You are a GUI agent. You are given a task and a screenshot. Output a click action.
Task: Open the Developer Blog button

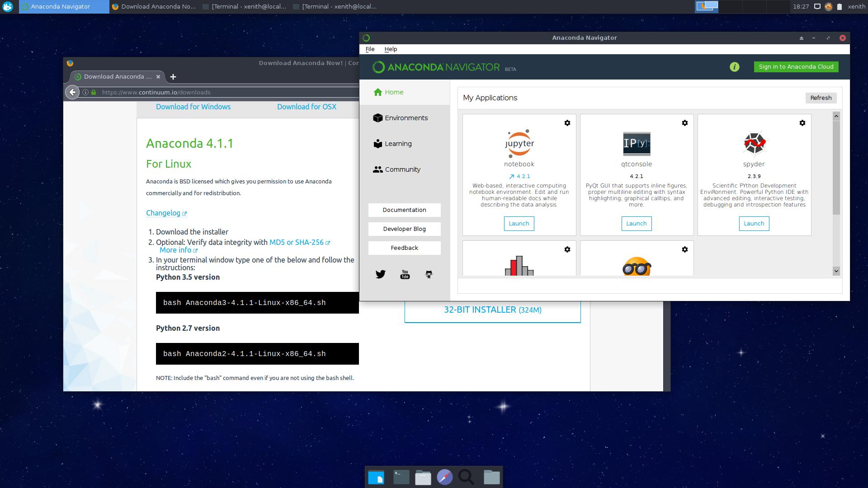(405, 229)
